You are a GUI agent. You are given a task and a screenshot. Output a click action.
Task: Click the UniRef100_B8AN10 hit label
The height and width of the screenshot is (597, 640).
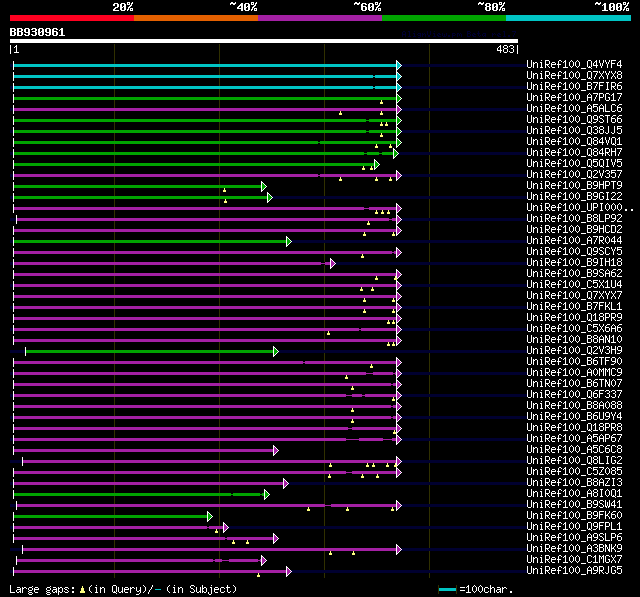point(574,340)
